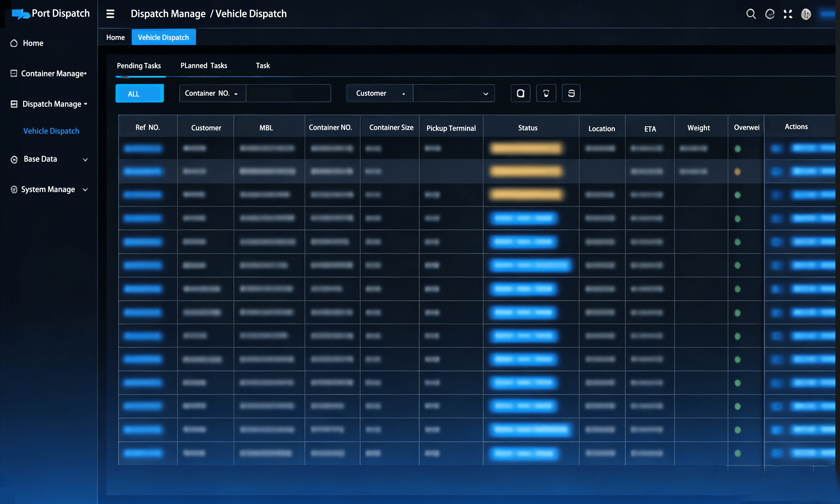Open the Customer value dropdown arrow
840x504 pixels.
(485, 94)
